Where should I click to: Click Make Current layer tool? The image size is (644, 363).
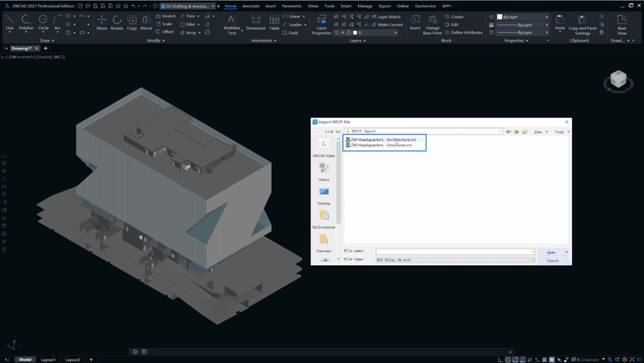(x=387, y=25)
